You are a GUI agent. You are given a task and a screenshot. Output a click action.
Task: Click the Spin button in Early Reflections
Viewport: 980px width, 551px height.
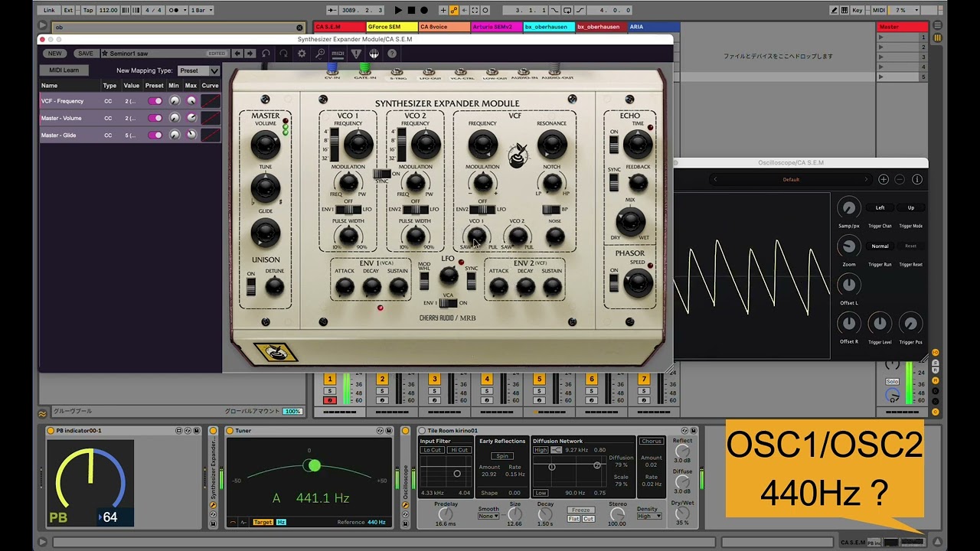pos(502,456)
